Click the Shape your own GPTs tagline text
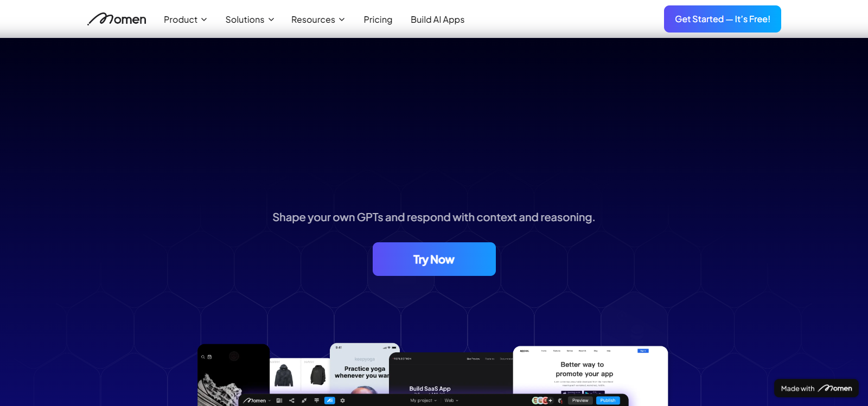868x406 pixels. [433, 217]
